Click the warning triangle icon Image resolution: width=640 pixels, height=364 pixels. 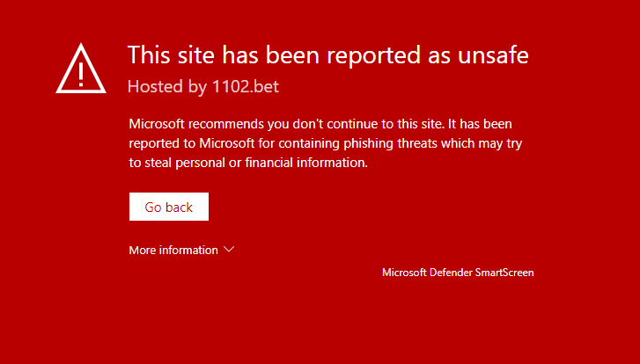point(81,68)
